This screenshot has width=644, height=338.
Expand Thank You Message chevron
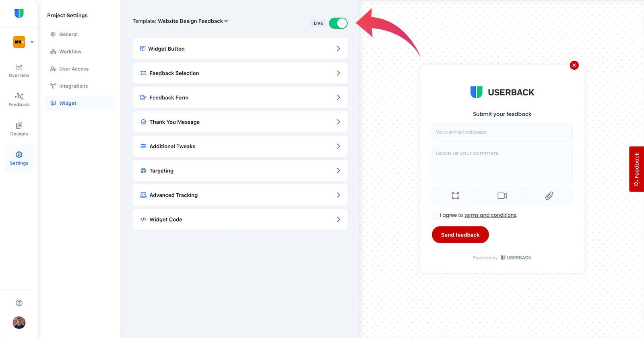click(x=339, y=122)
